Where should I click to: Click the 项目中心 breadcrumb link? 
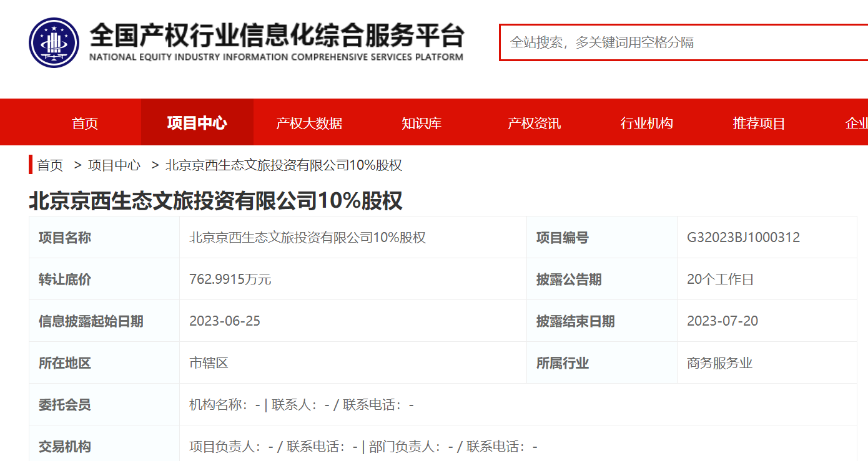click(x=114, y=165)
